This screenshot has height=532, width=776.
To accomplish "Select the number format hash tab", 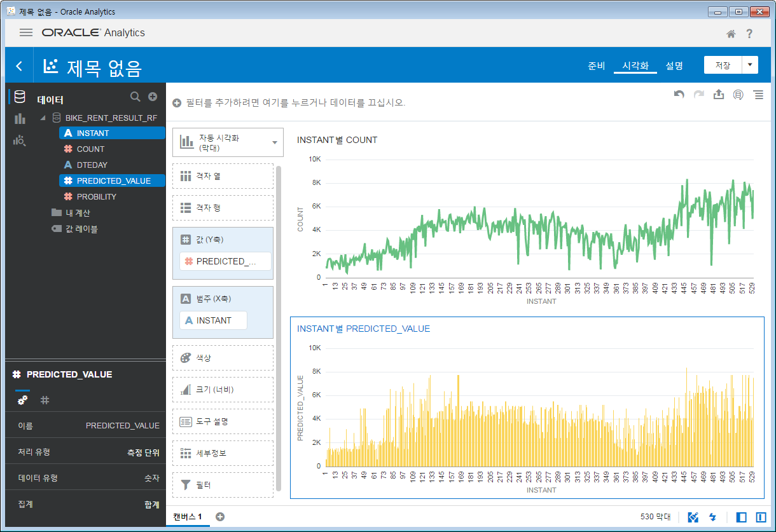I will point(45,400).
